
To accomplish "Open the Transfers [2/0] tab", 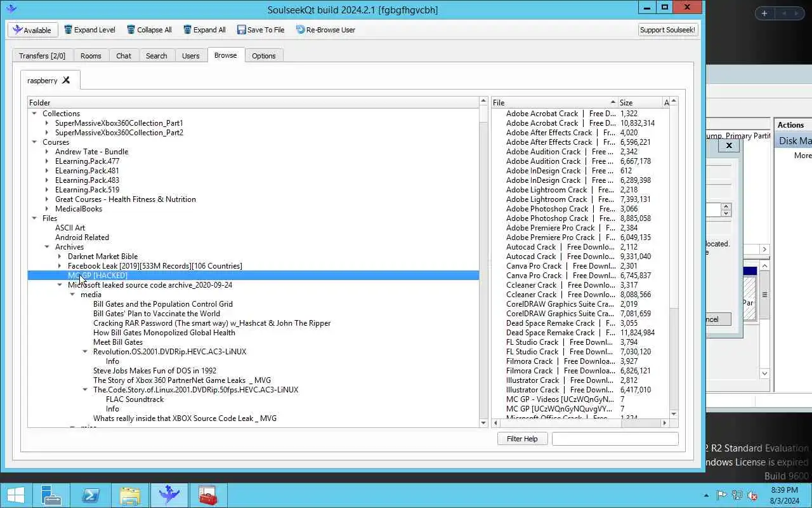I will (x=42, y=56).
